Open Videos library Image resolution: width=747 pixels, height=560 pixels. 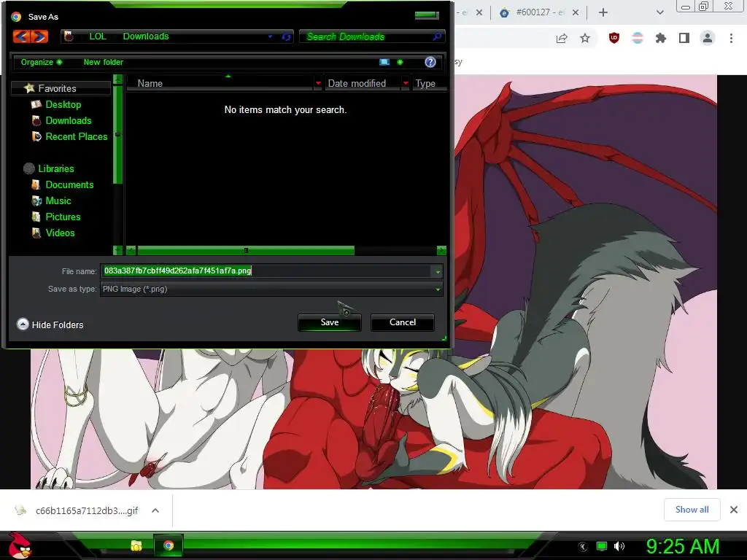point(60,233)
